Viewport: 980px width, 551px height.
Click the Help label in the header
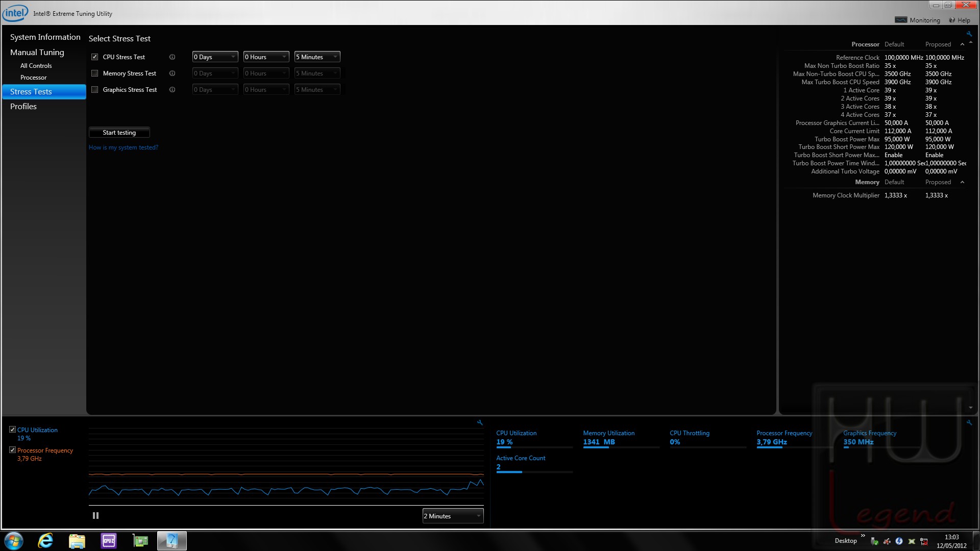pos(964,20)
